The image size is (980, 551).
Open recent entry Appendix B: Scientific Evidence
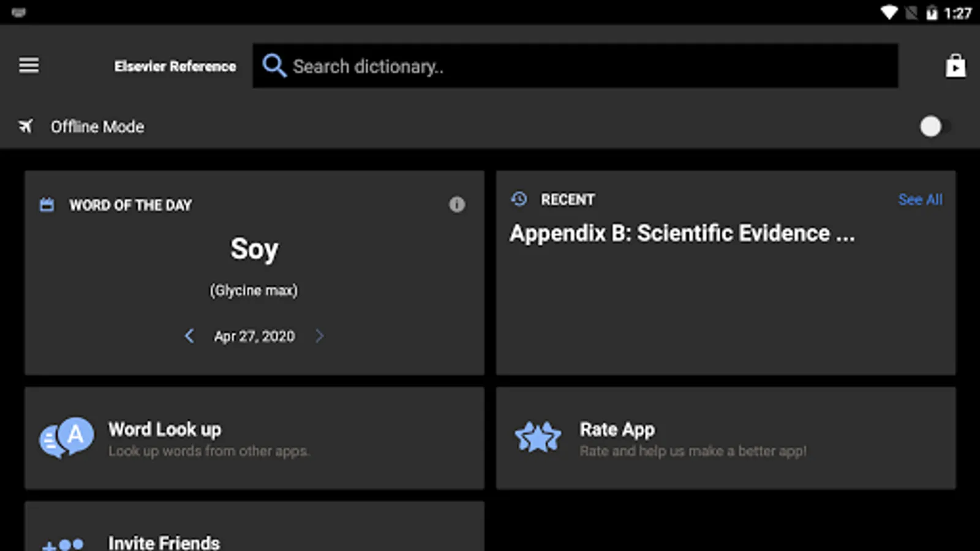click(x=682, y=233)
